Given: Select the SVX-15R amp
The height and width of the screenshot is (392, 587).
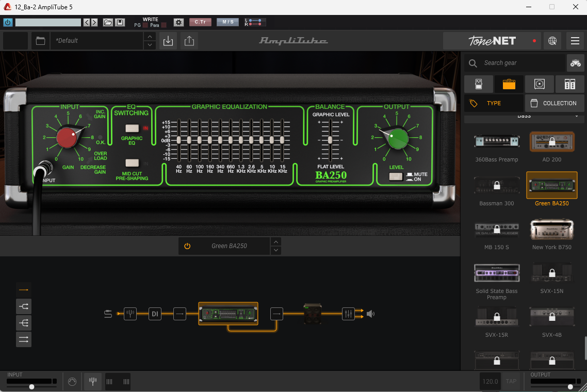Looking at the screenshot, I should point(497,317).
